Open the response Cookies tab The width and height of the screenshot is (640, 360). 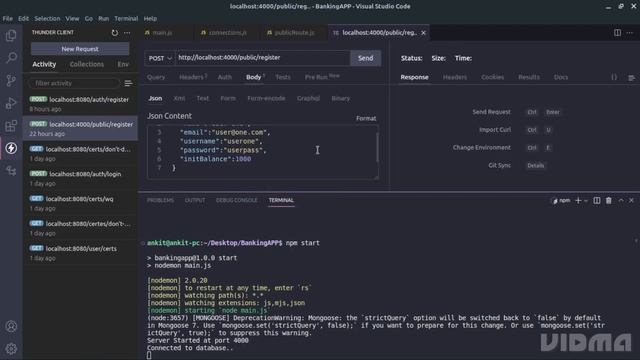(492, 77)
